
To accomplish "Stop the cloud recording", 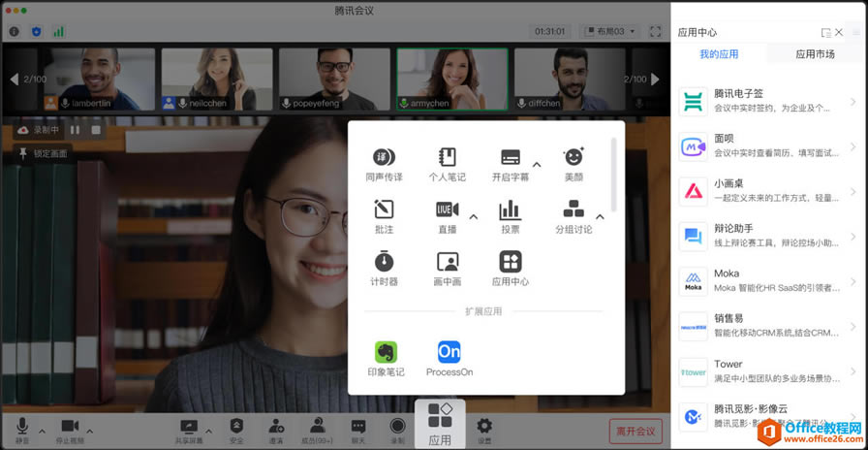I will [96, 130].
